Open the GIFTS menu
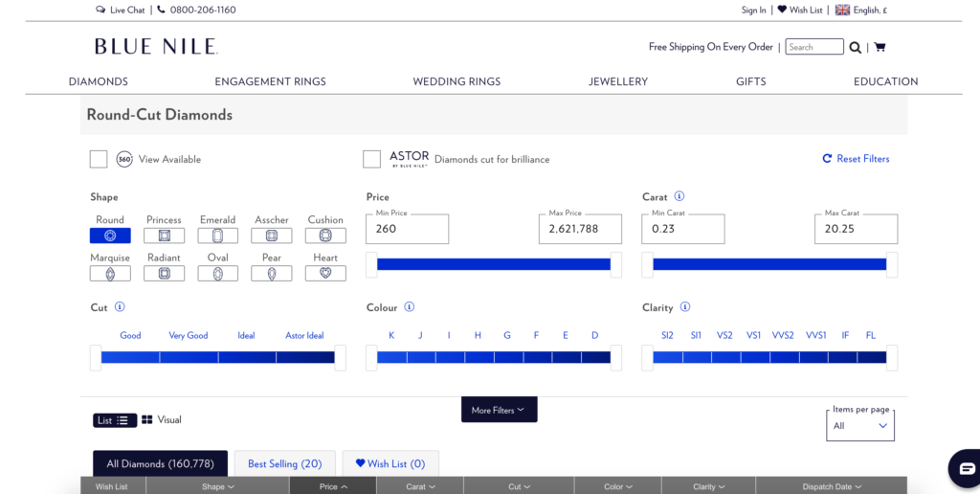Image resolution: width=980 pixels, height=494 pixels. [750, 81]
